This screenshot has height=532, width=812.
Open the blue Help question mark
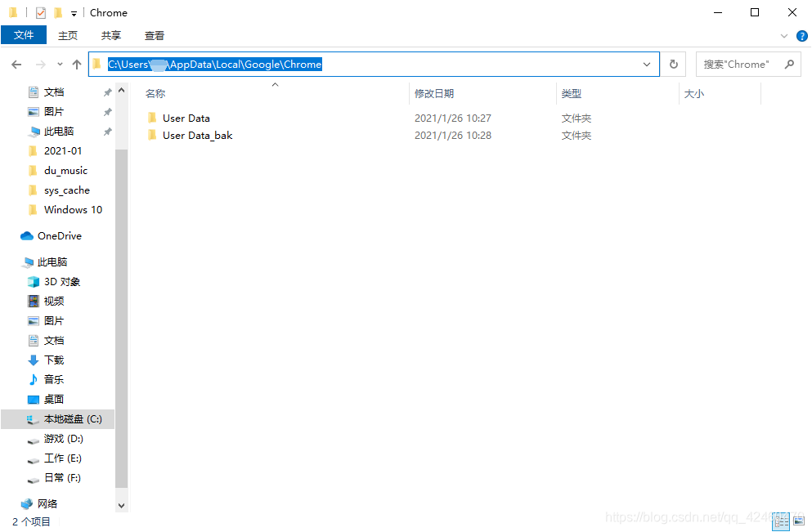(801, 36)
